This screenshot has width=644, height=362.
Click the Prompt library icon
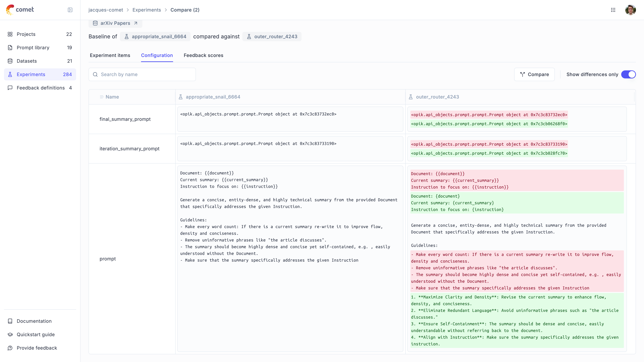11,47
